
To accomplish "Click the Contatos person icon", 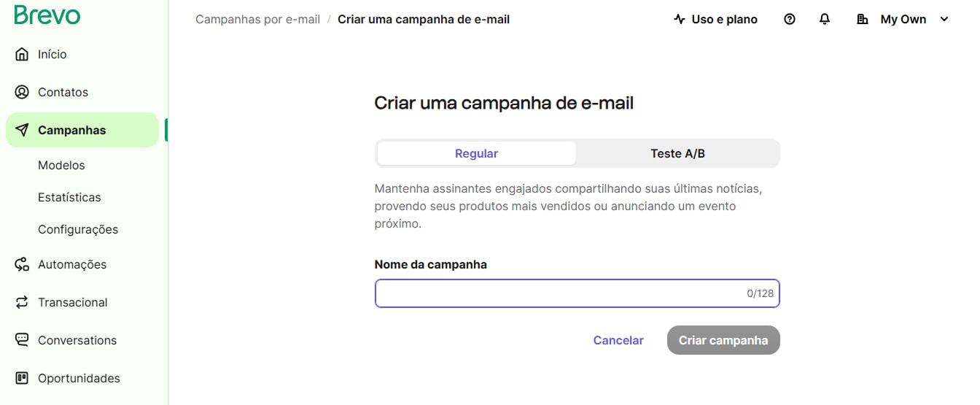I will [22, 92].
